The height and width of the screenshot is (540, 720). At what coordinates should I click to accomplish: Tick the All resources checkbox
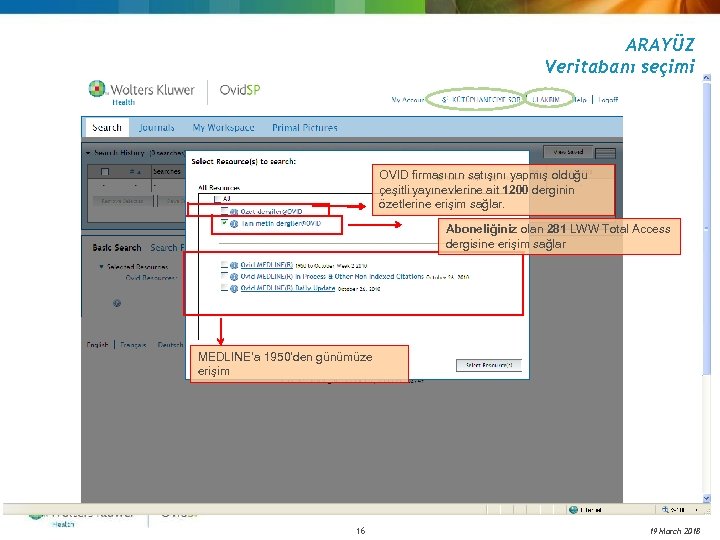218,199
